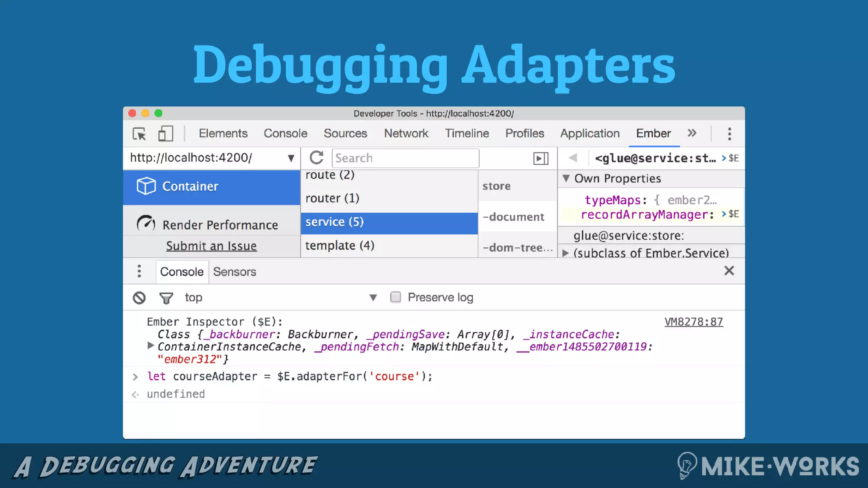Click the glue@service:store section header
The width and height of the screenshot is (868, 488).
click(651, 236)
